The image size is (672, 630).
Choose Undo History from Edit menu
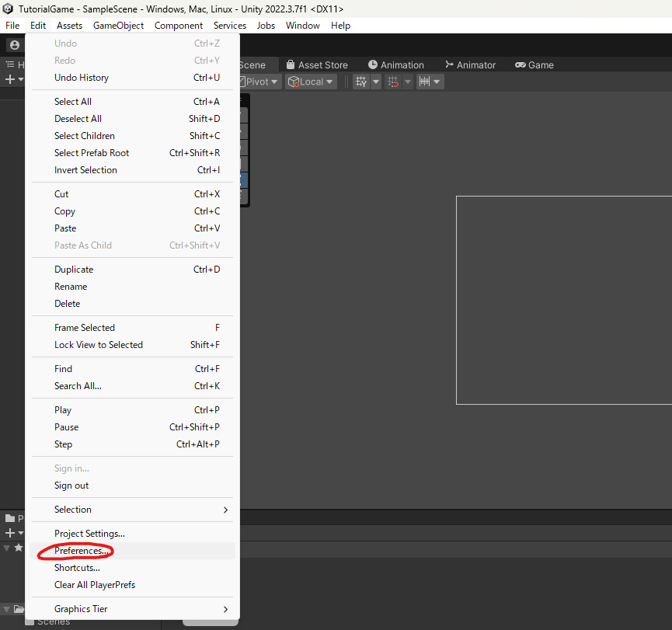(132, 78)
